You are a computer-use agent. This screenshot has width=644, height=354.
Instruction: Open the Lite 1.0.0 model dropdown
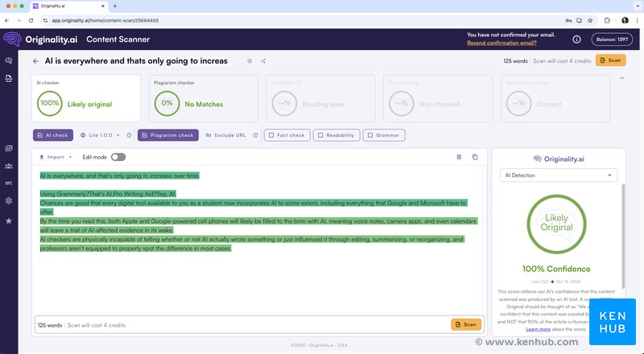pos(100,135)
